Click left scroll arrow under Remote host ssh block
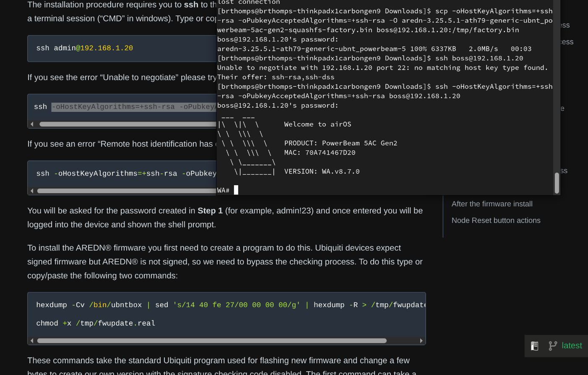The height and width of the screenshot is (375, 588). (32, 191)
